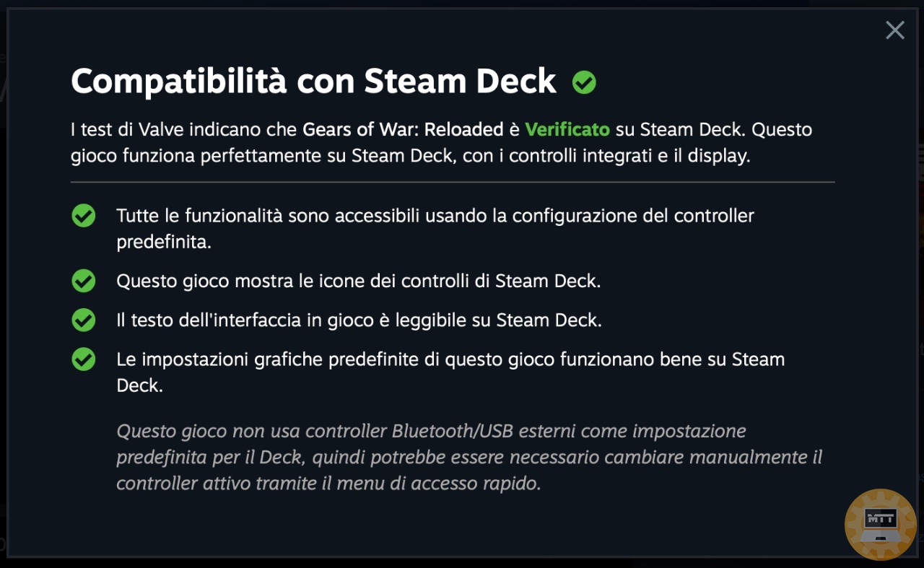This screenshot has width=924, height=568.
Task: Select the 'Le impostazioni grafiche predefinite' line
Action: click(x=450, y=372)
